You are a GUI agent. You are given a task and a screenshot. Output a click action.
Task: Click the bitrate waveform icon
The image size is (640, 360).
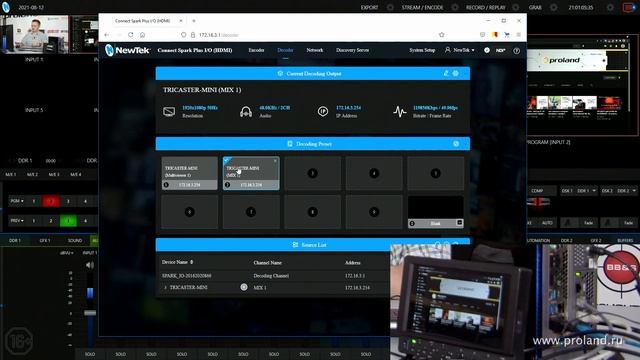click(x=400, y=111)
